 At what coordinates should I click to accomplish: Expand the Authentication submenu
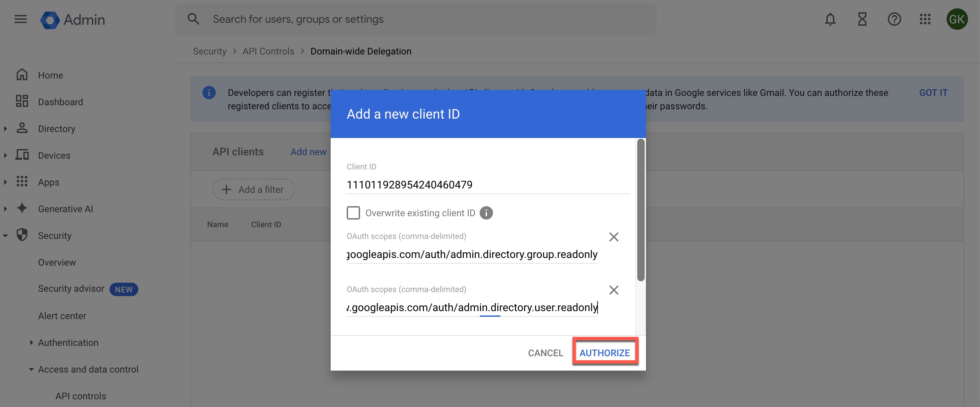coord(31,343)
